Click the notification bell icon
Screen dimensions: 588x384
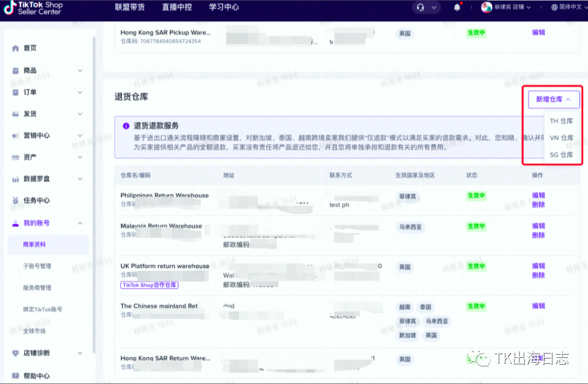[457, 8]
